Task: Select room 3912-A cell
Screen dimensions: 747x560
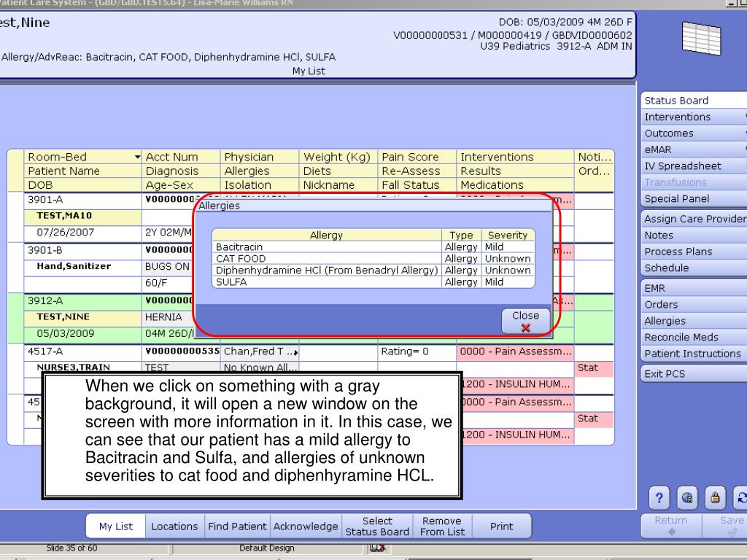Action: [x=82, y=300]
